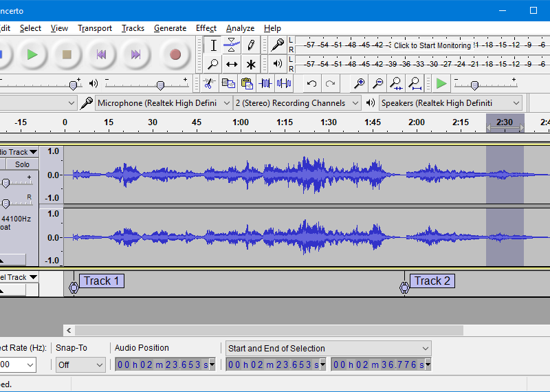Activate the Time Shift tool

point(232,65)
